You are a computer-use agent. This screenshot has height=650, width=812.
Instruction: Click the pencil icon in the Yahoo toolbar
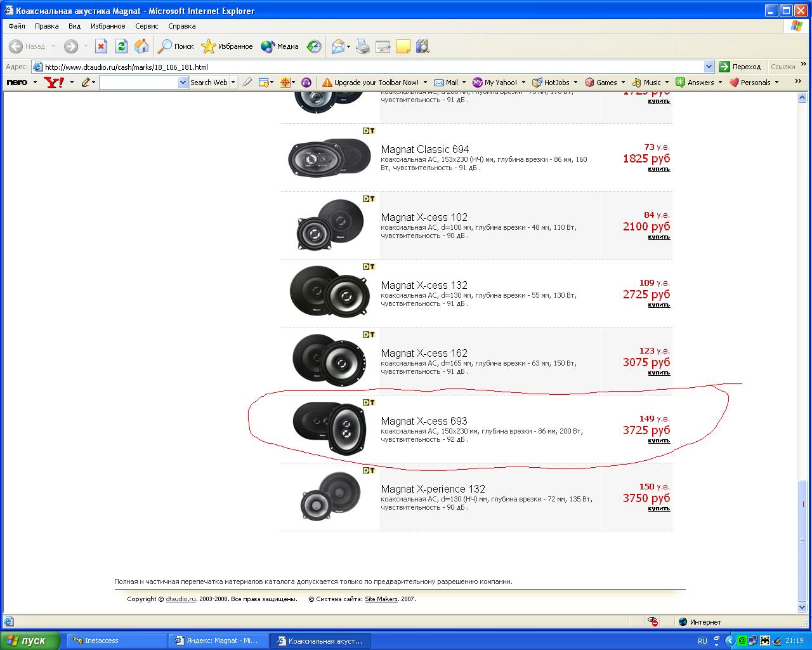[86, 83]
